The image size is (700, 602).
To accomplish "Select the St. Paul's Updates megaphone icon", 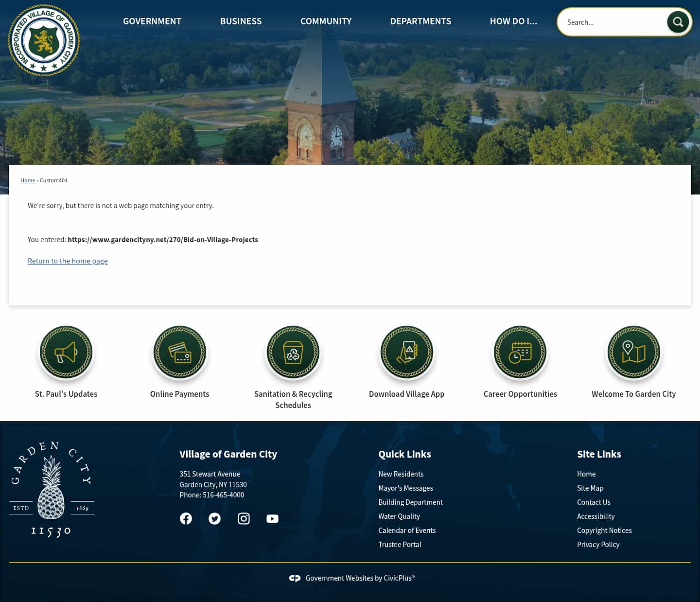I will [66, 352].
